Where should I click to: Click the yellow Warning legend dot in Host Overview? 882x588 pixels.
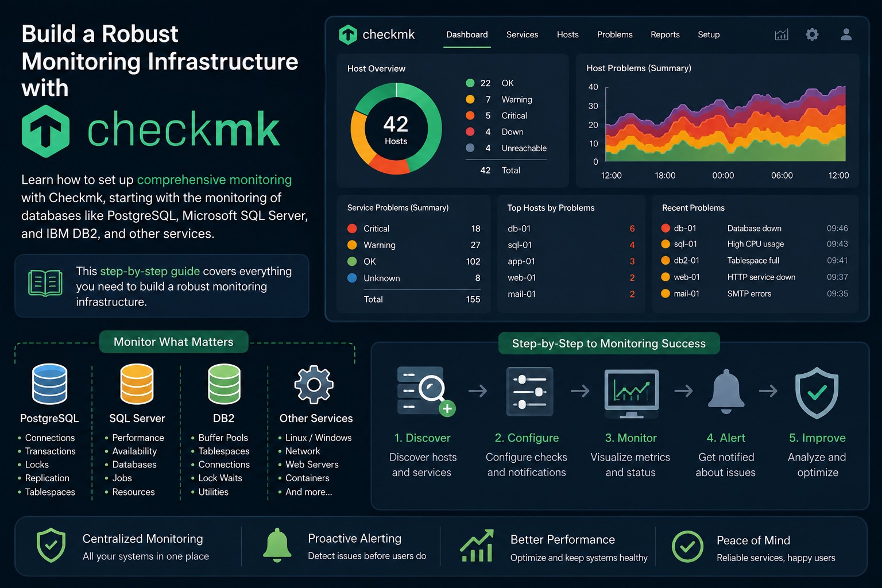[470, 99]
